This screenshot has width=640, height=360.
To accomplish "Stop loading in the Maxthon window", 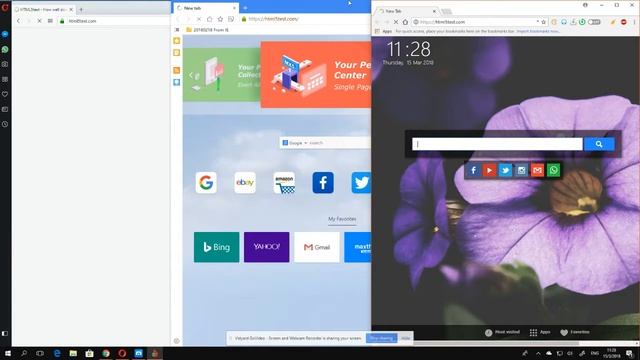I will coord(199,19).
